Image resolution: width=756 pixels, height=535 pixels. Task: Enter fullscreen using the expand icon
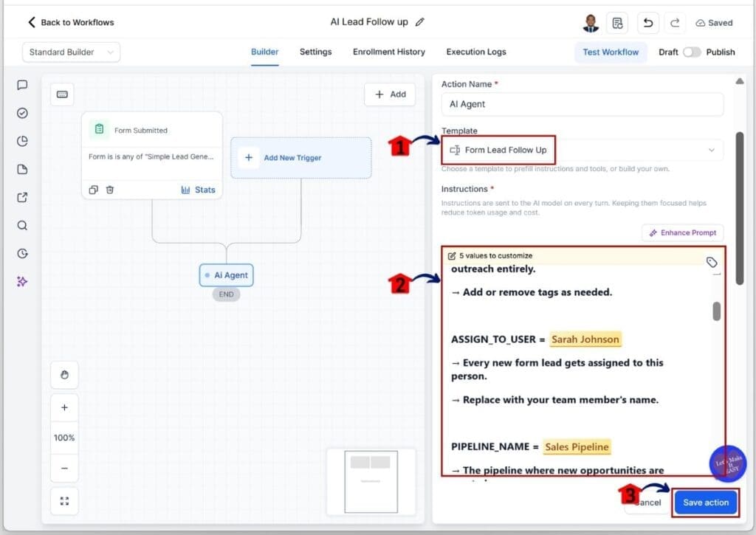click(x=64, y=501)
